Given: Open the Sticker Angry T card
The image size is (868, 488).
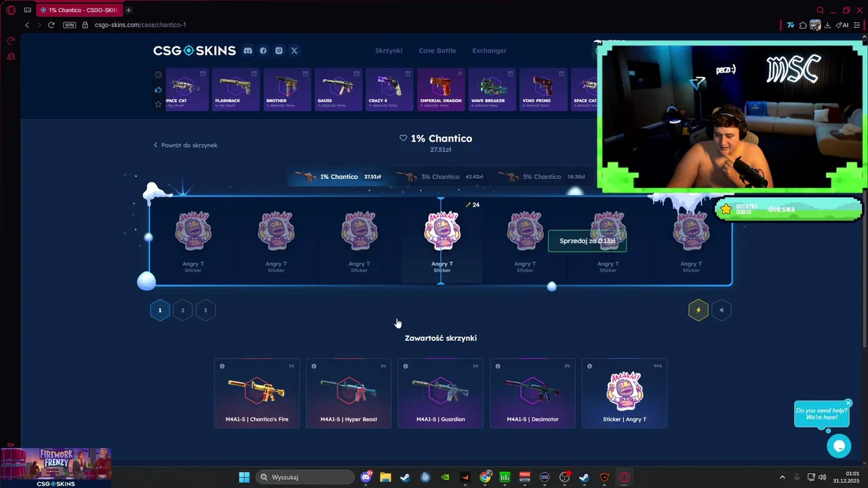Looking at the screenshot, I should click(x=625, y=393).
